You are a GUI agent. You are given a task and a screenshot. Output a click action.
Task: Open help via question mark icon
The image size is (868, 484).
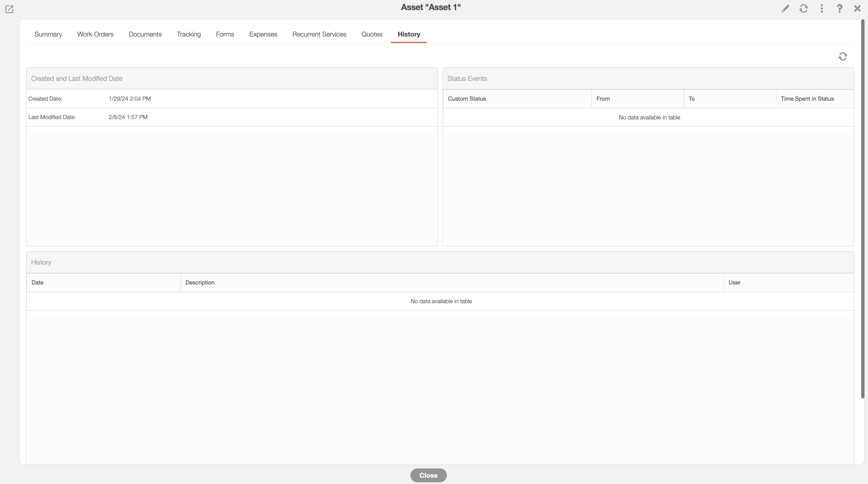(840, 8)
